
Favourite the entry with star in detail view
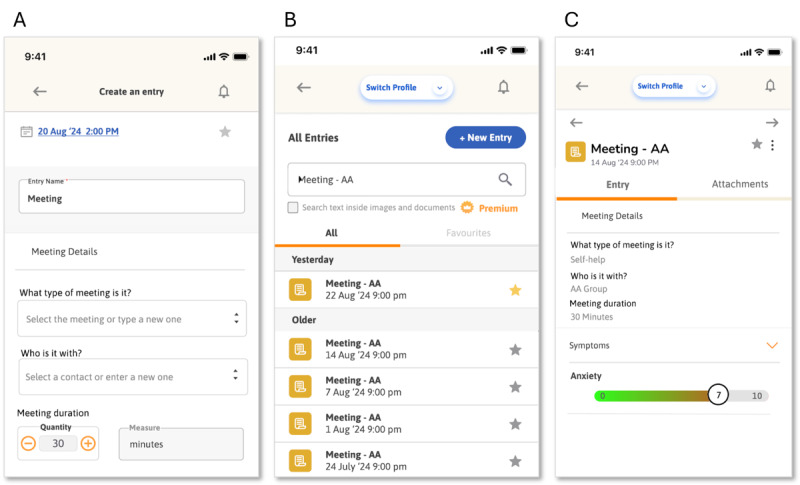757,144
